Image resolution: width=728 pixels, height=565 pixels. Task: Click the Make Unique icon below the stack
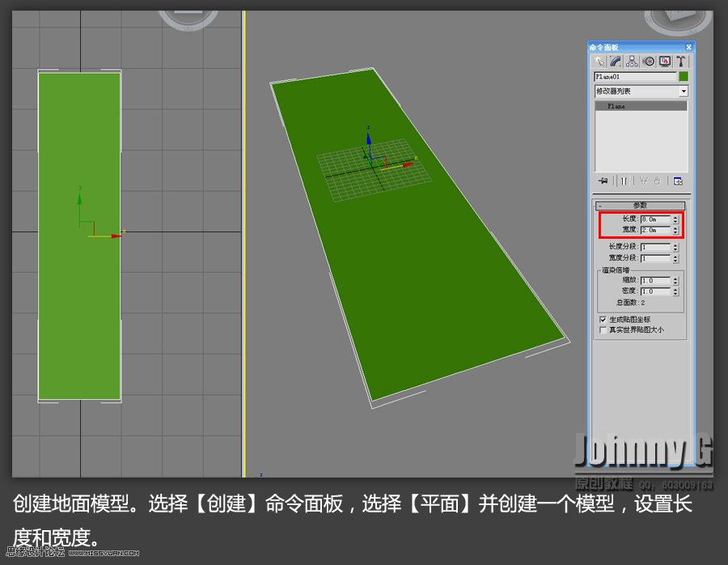[642, 181]
